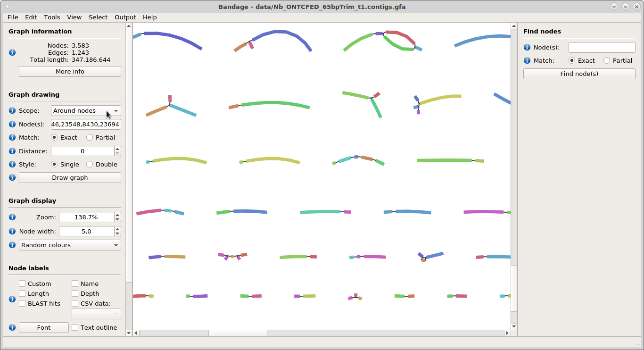Viewport: 644px width, 350px height.
Task: Increase the Distance spinbox value
Action: 117,149
